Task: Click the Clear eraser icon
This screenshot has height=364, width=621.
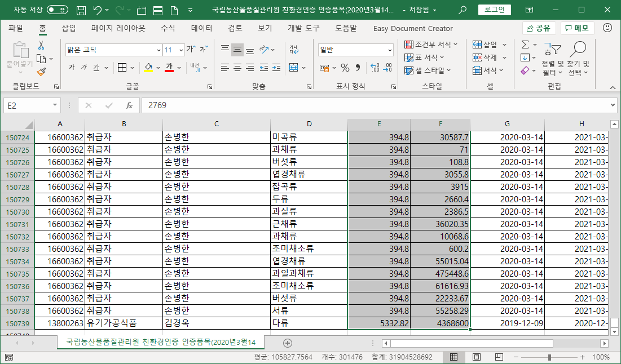Action: point(525,71)
